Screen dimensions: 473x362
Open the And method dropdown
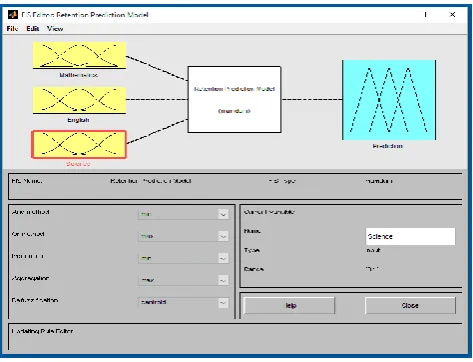183,214
